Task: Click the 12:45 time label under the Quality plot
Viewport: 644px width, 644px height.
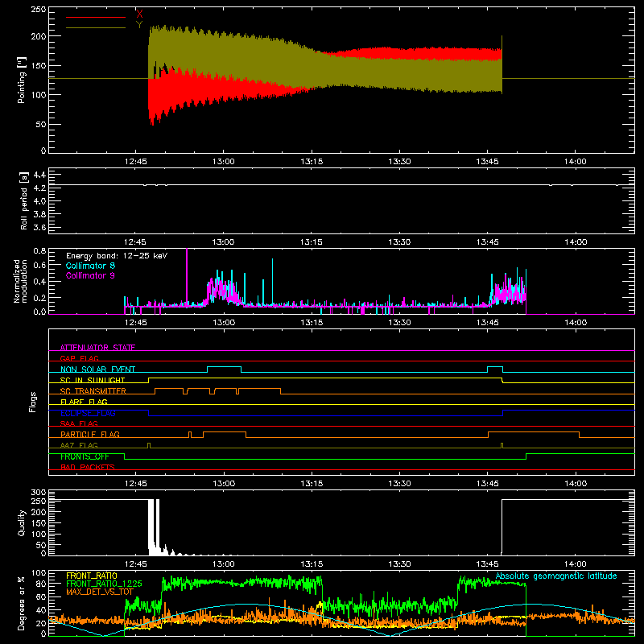Action: [135, 564]
